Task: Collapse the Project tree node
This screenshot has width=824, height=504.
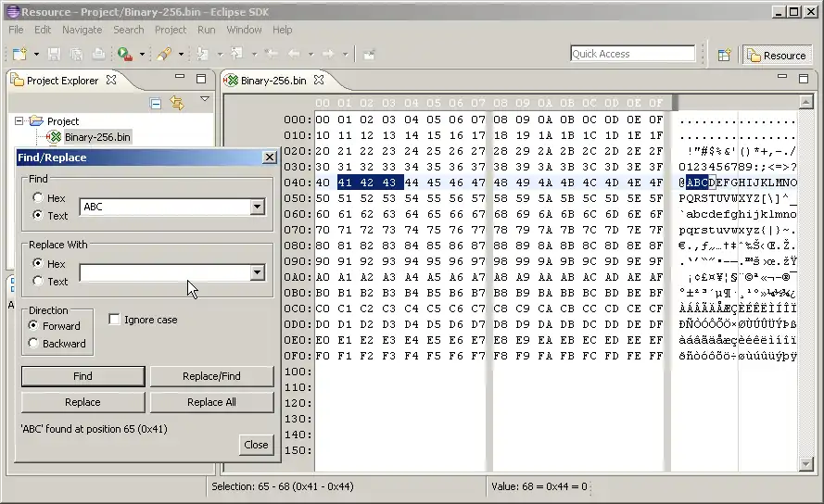Action: pyautogui.click(x=19, y=120)
